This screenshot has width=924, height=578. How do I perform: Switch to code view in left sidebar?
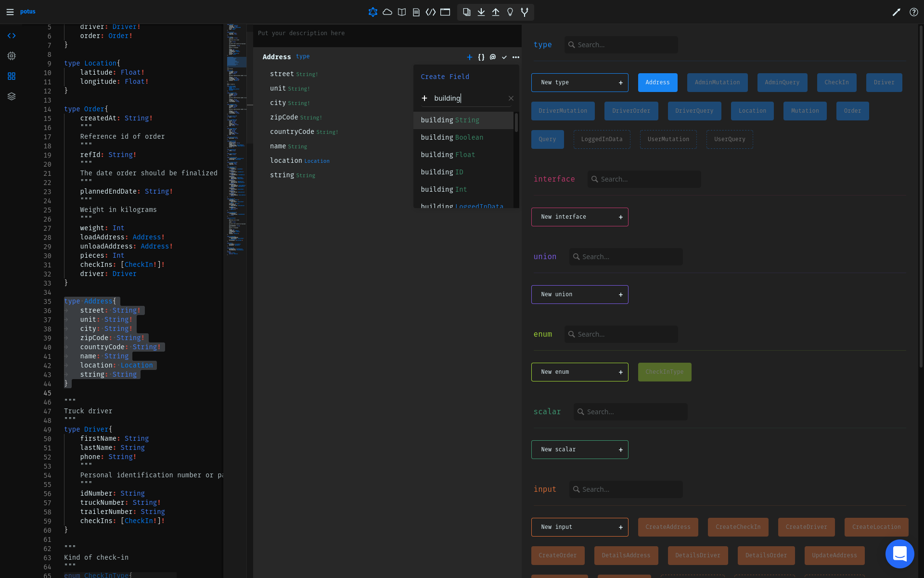click(12, 36)
